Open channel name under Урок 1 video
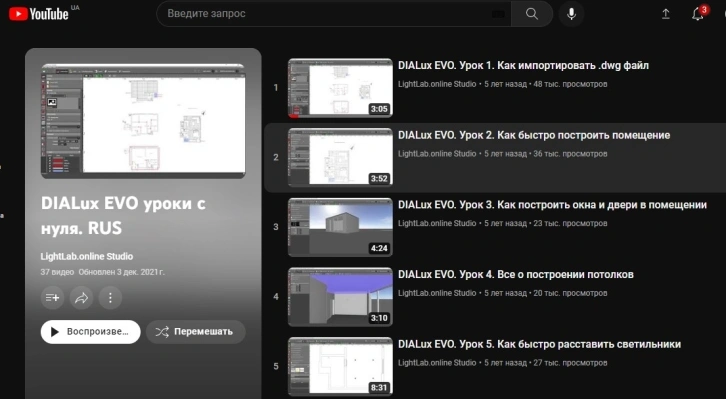 coord(437,84)
